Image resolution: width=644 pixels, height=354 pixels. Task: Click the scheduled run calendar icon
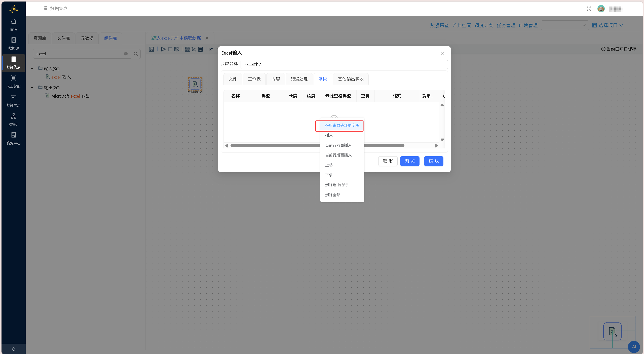(x=177, y=49)
